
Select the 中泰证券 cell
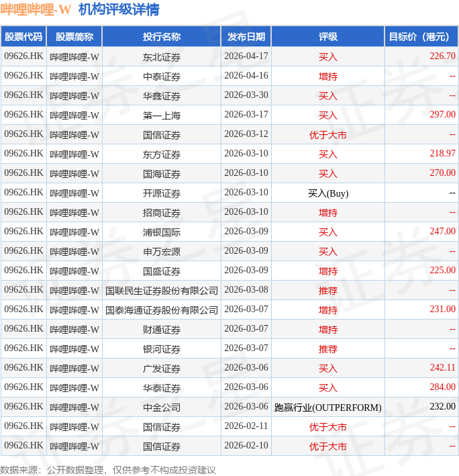162,76
